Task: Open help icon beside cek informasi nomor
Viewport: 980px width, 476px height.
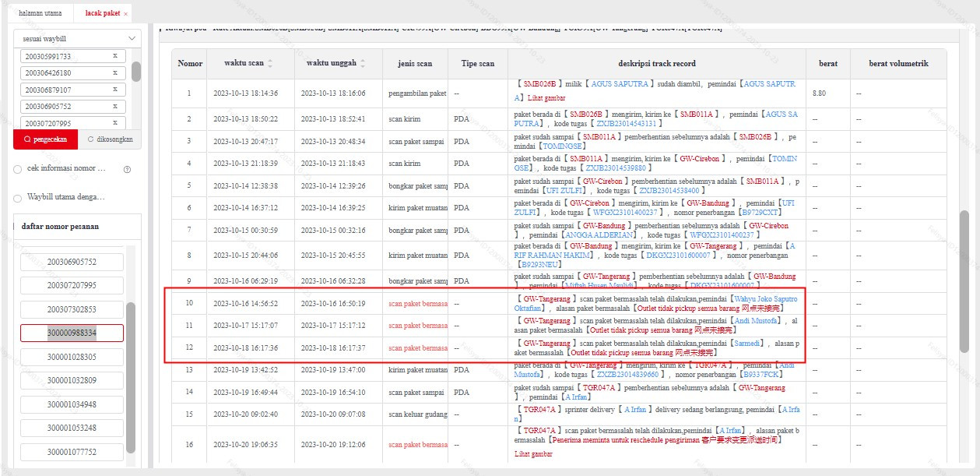Action: [127, 169]
